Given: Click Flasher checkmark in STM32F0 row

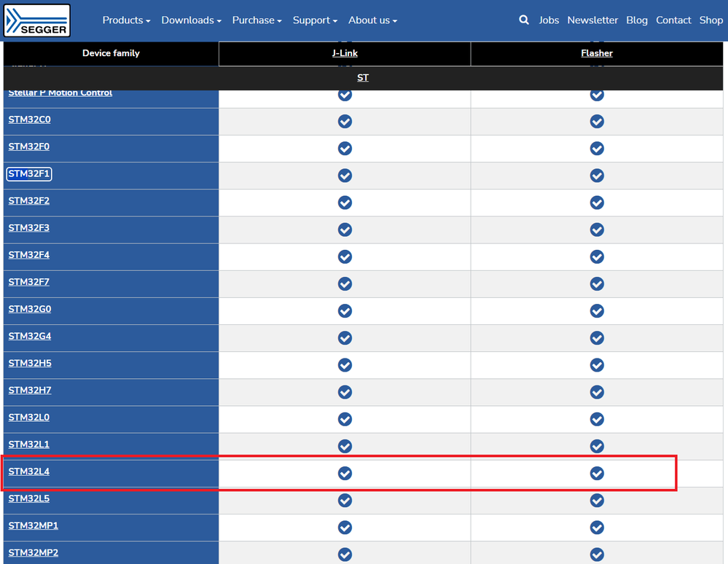Looking at the screenshot, I should 597,149.
